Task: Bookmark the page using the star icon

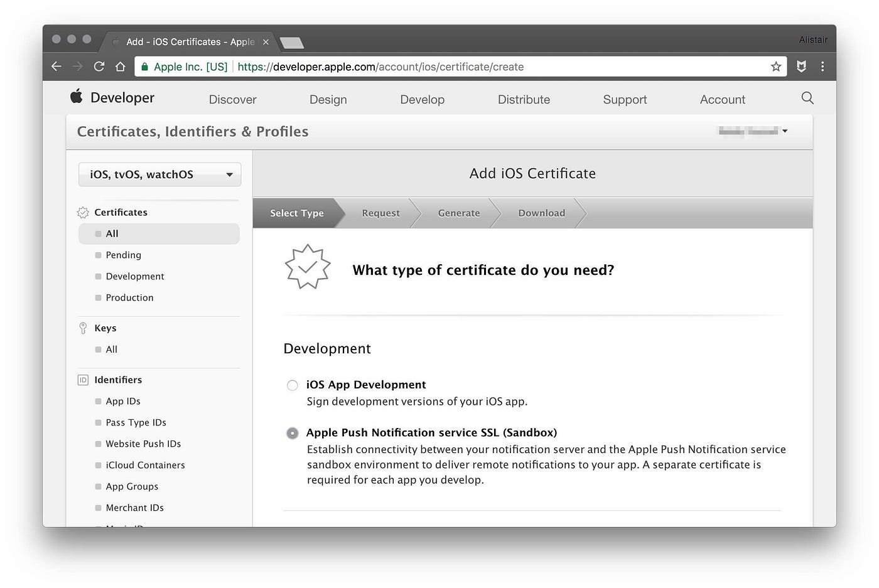Action: click(775, 66)
